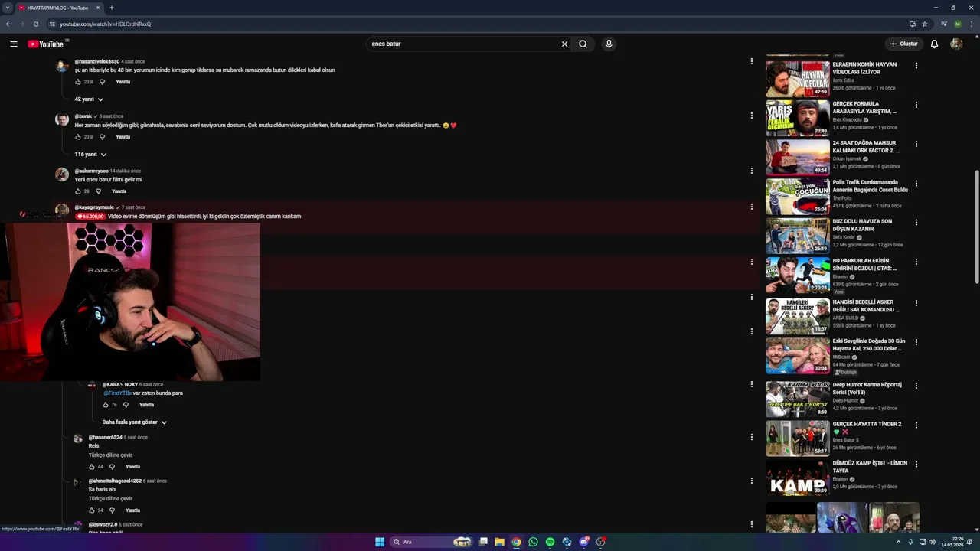This screenshot has width=980, height=551.
Task: Like the @burak comment
Action: 78,137
